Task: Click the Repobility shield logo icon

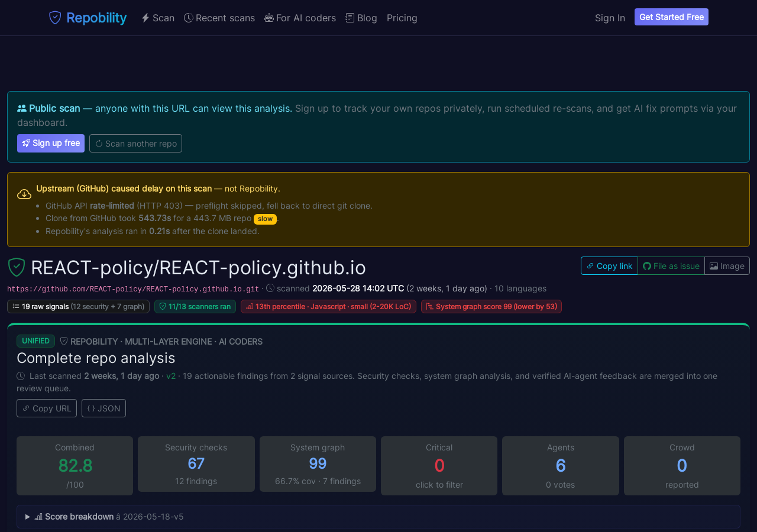Action: click(55, 18)
